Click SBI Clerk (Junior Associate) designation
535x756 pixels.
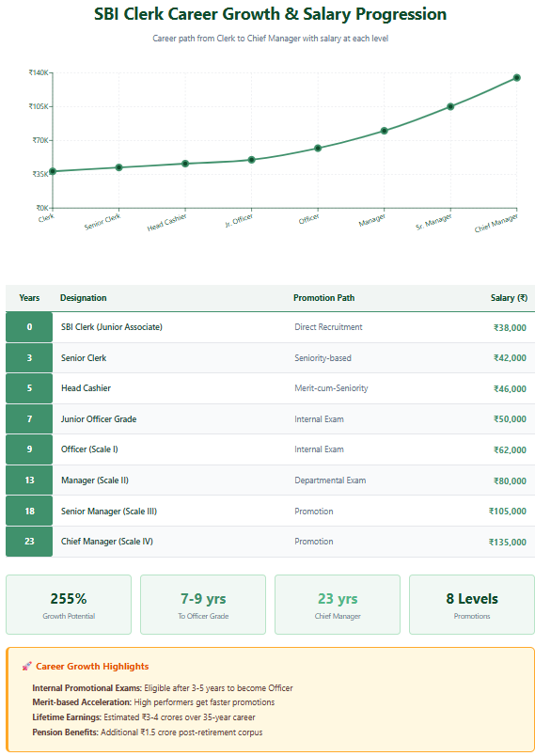(x=112, y=327)
